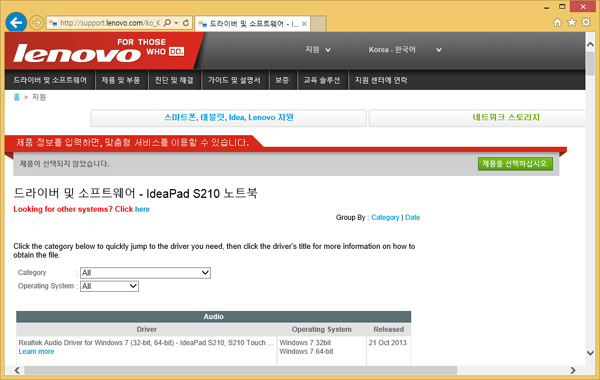
Task: Open the Korea - 한국어 region dropdown
Action: point(405,50)
